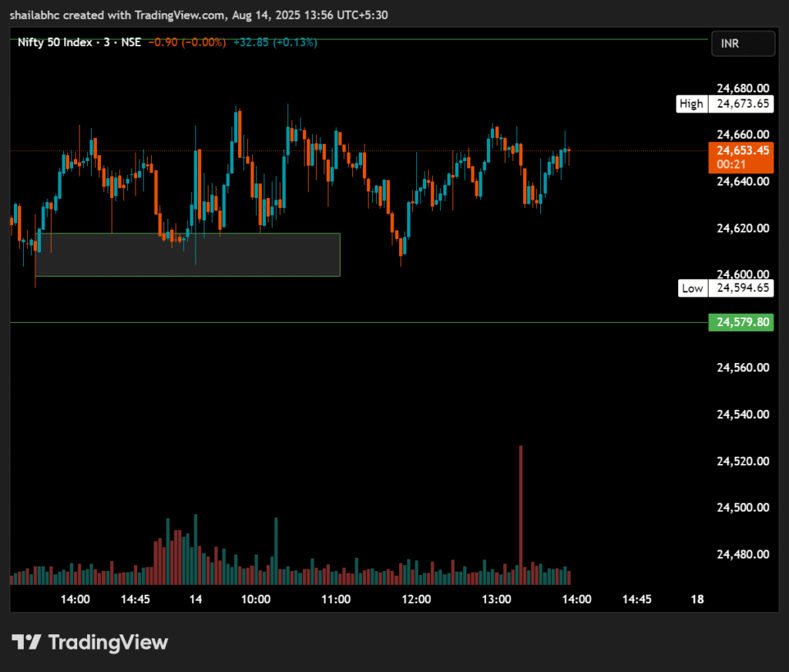Click the 24,640.00 price axis label
Viewport: 789px width, 672px height.
point(743,181)
